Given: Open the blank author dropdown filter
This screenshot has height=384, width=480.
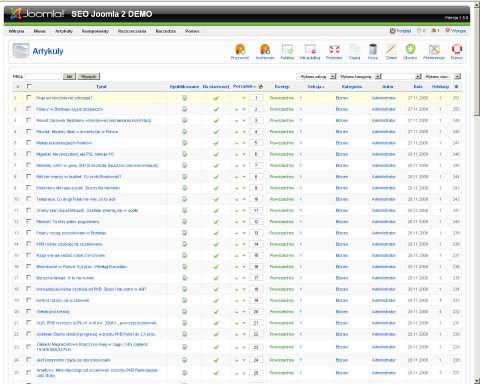Looking at the screenshot, I should (x=402, y=76).
